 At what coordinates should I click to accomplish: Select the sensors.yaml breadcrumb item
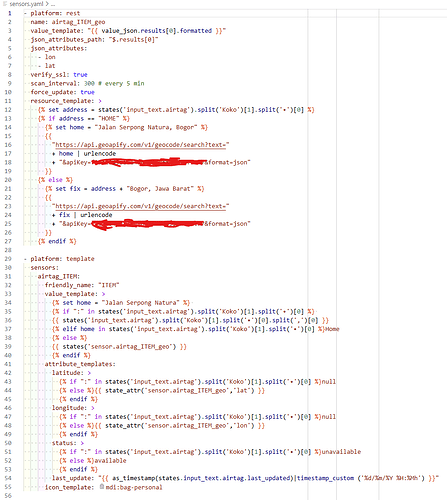[26, 4]
